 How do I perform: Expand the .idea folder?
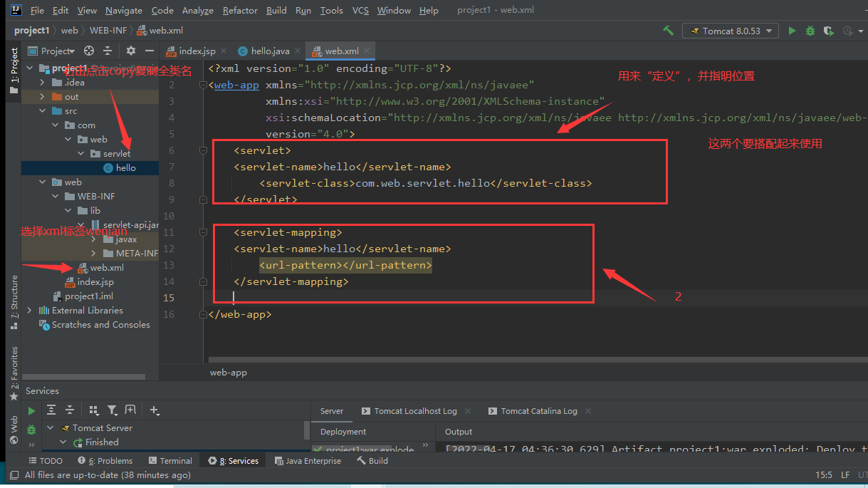[42, 82]
